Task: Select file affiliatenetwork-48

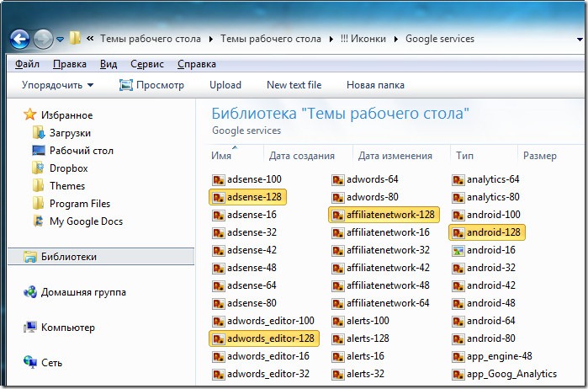Action: [381, 285]
